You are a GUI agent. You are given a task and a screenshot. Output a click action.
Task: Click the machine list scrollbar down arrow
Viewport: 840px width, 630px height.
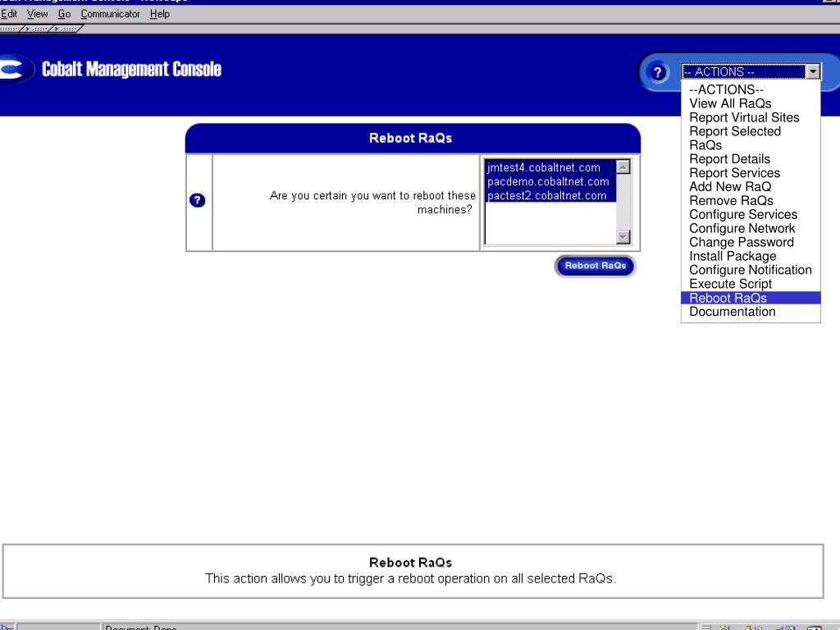click(x=623, y=237)
